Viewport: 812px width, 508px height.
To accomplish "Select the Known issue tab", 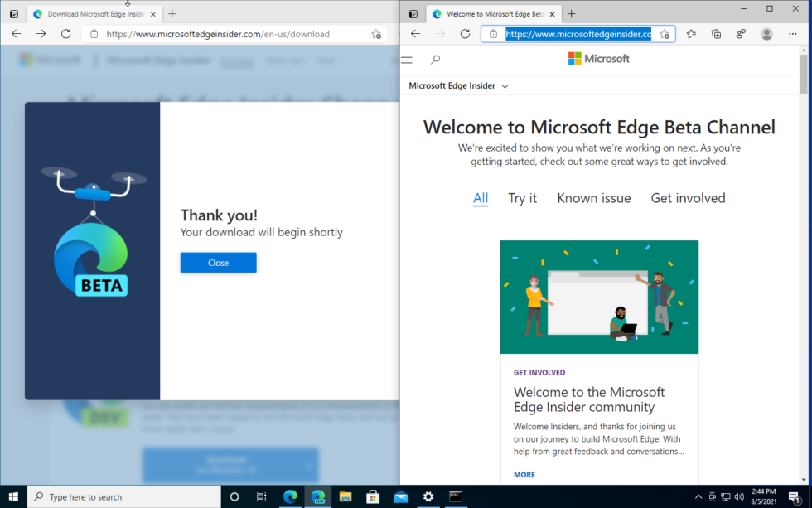I will coord(593,198).
